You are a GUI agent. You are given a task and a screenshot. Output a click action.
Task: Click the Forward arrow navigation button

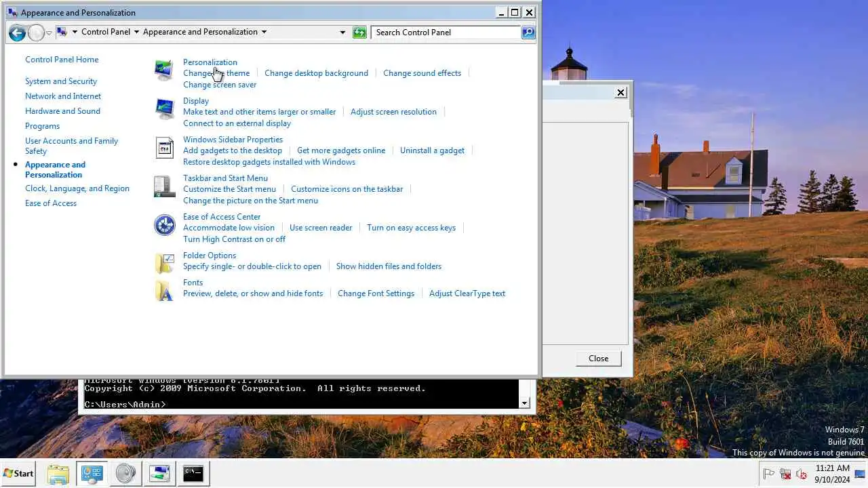36,32
